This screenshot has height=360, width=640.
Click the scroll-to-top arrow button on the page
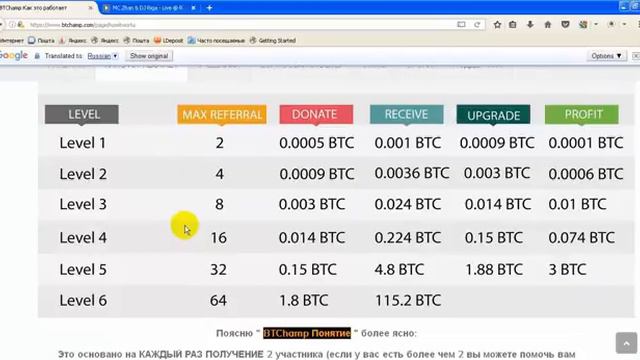626,342
